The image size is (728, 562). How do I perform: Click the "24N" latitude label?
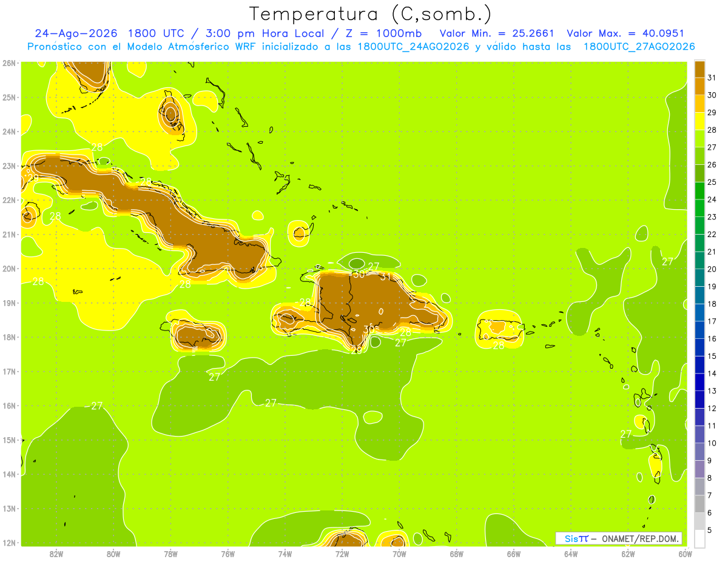click(8, 132)
